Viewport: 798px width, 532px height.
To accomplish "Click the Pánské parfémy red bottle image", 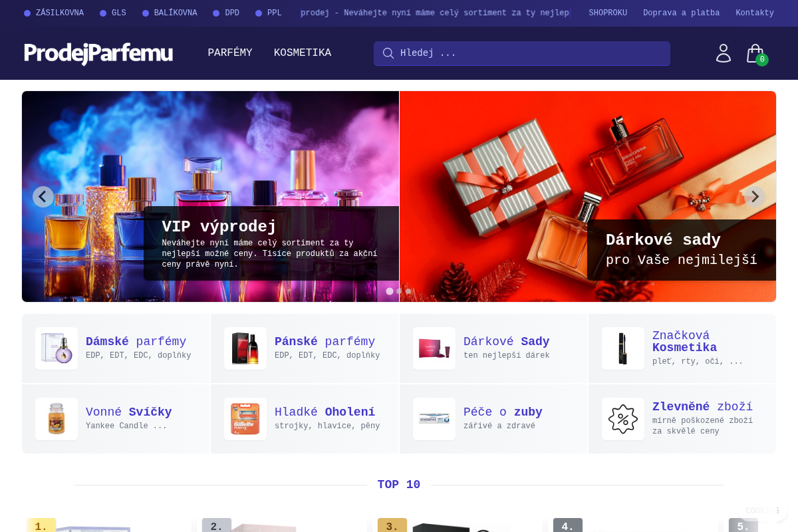I will pos(245,348).
